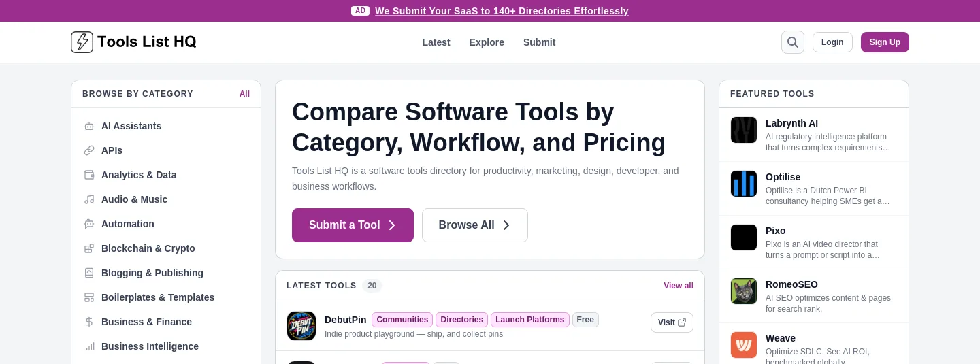
Task: Click the Browse All button
Action: [475, 225]
